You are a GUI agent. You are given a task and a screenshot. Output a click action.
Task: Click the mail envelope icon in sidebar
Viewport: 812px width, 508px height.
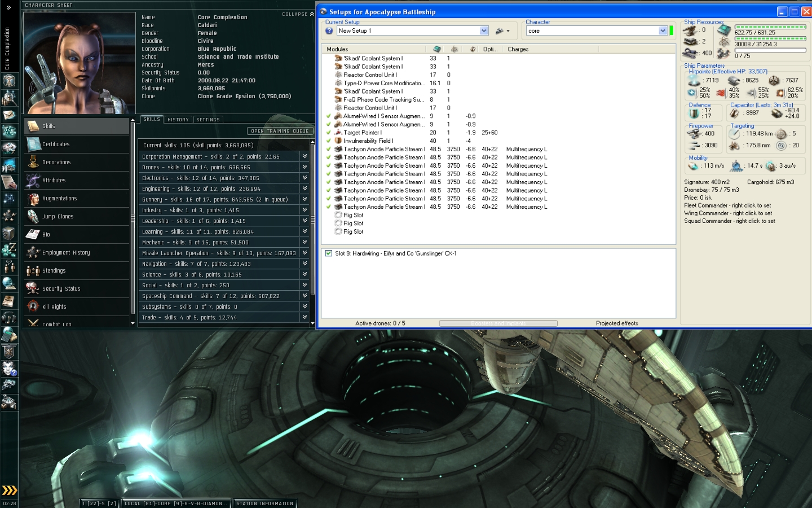coord(9,115)
